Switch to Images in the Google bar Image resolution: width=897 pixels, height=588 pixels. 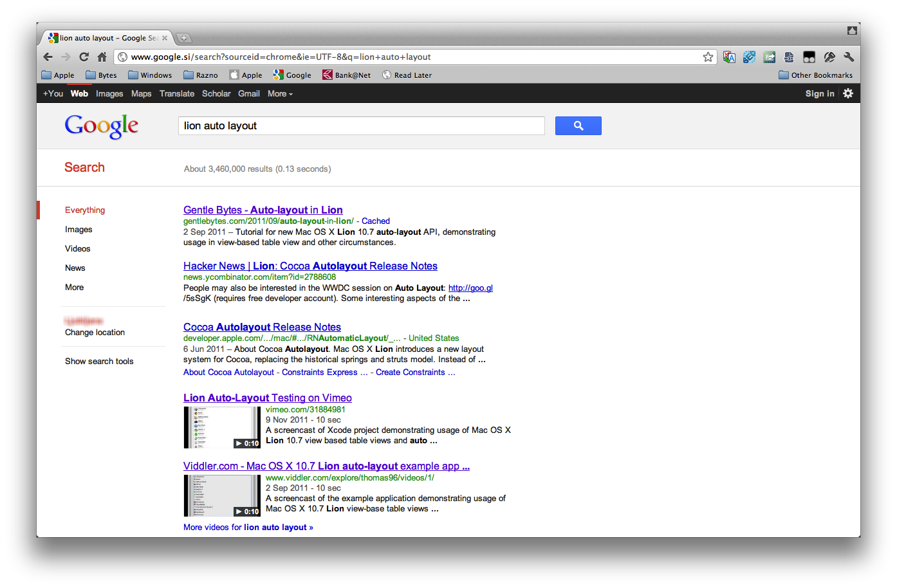[x=109, y=94]
